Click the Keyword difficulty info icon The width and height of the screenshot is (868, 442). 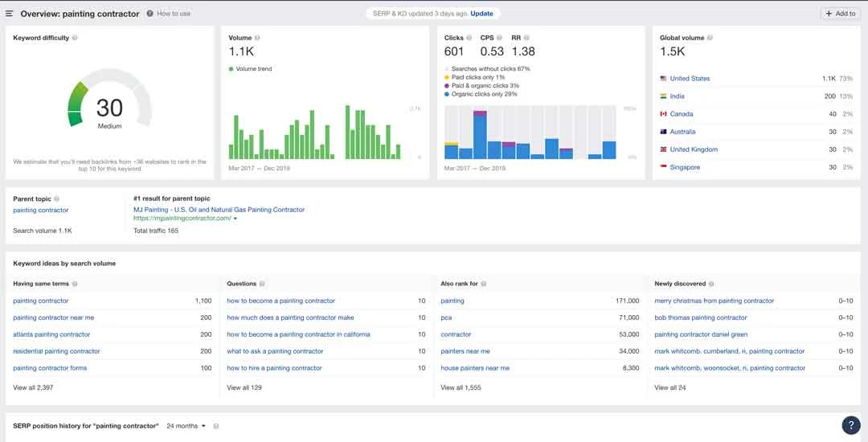(75, 38)
